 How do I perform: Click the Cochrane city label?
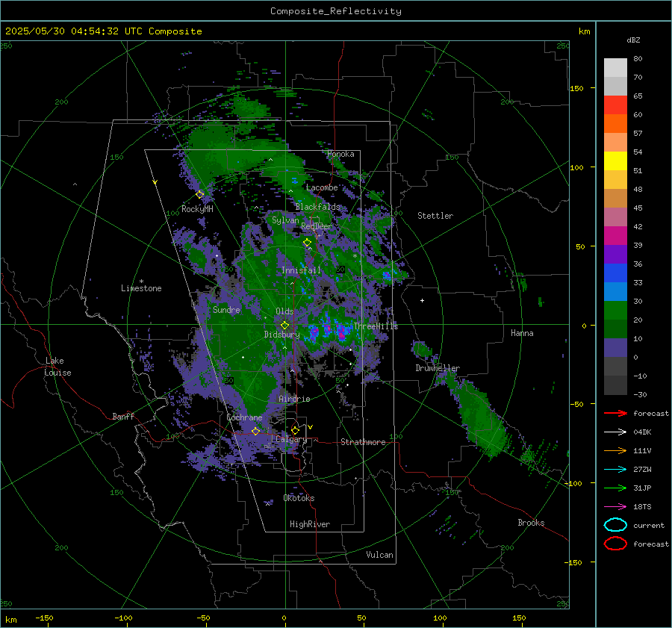click(244, 417)
